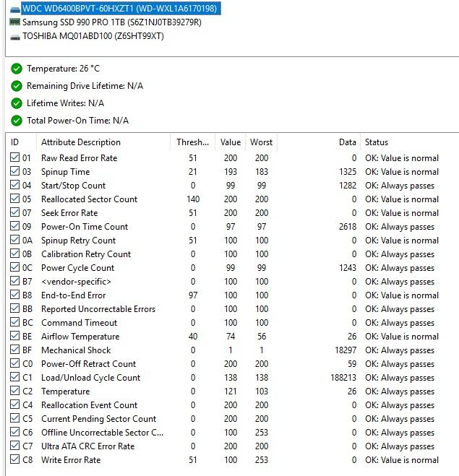Click the hard drive icon beside TOSHIBA MQ01ABD100
This screenshot has height=476, width=459.
point(15,38)
